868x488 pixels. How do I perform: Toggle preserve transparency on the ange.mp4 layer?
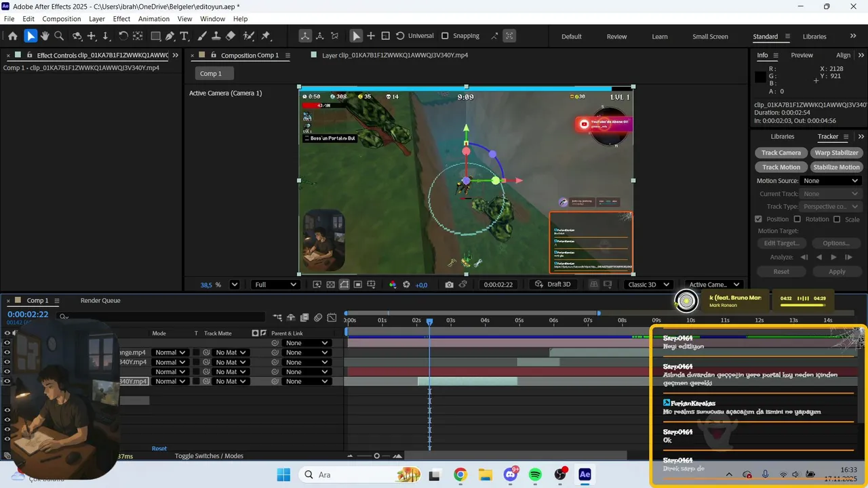(196, 352)
